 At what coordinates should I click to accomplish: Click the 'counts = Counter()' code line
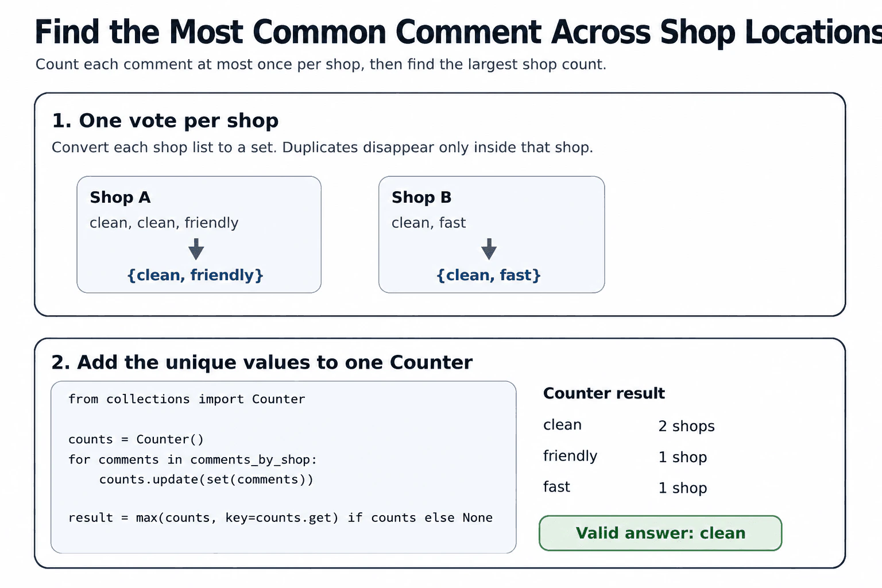click(136, 439)
